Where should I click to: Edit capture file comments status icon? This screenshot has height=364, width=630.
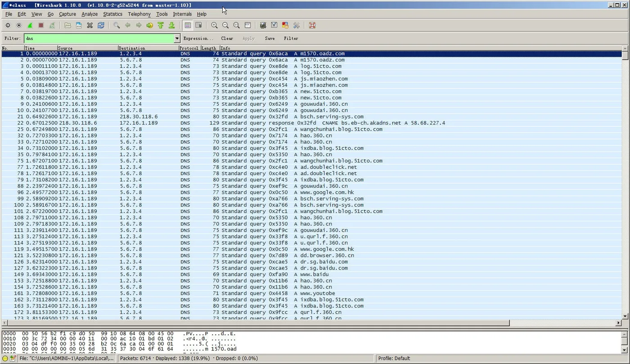(13, 359)
